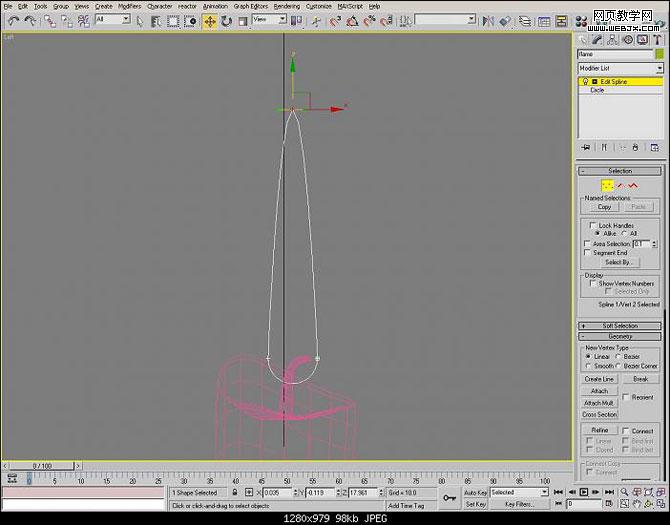Activate the Select and Rotate tool
Viewport: 670px width, 525px height.
pos(226,21)
